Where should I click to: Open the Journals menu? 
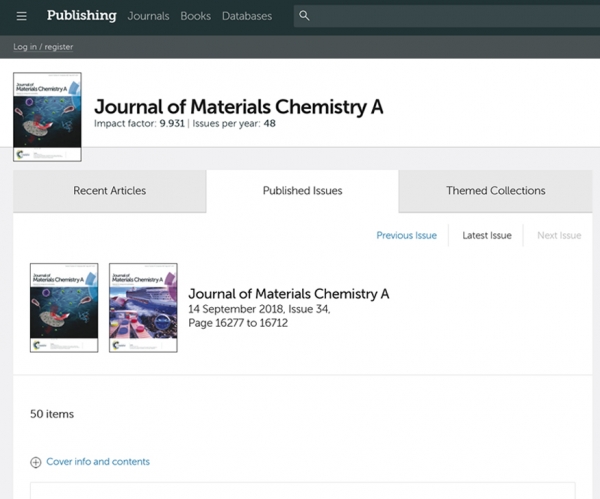coord(148,16)
